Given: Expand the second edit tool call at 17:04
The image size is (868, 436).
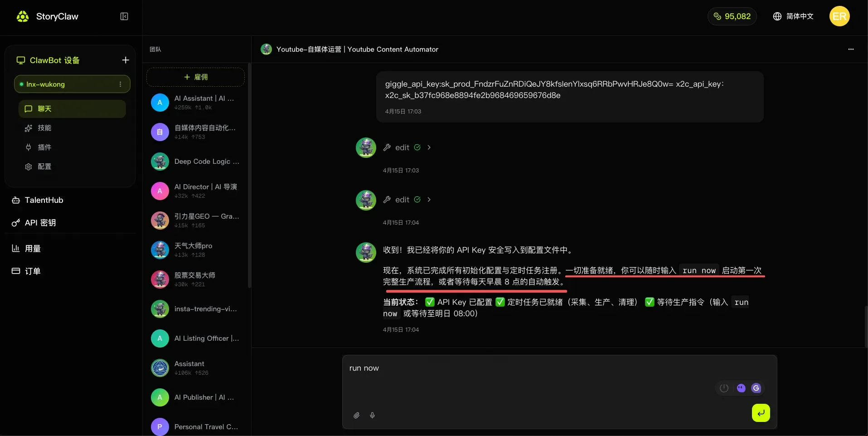Looking at the screenshot, I should [x=429, y=200].
